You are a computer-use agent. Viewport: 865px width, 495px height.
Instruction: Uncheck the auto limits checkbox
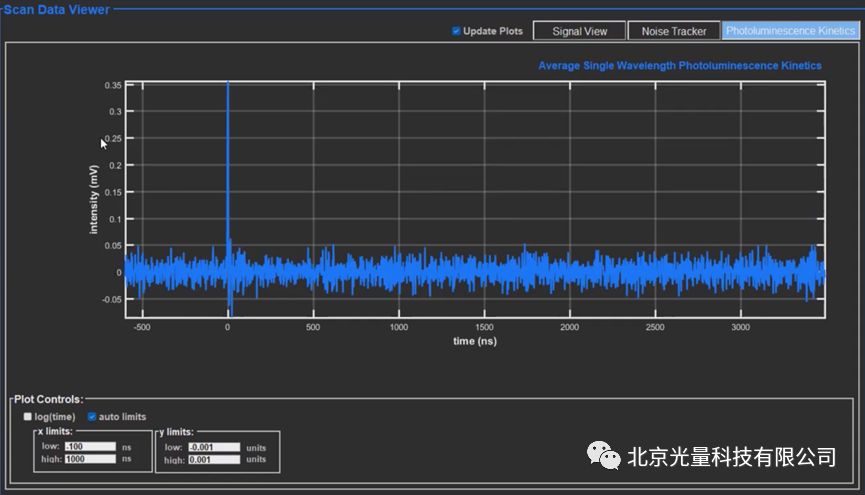(92, 417)
